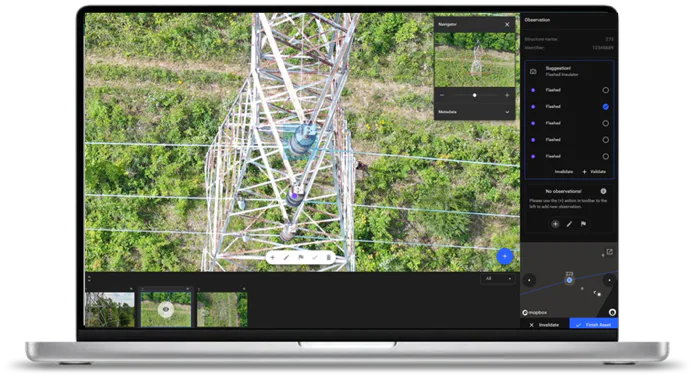The width and height of the screenshot is (693, 377).
Task: Open the map in external view icon
Action: (609, 252)
